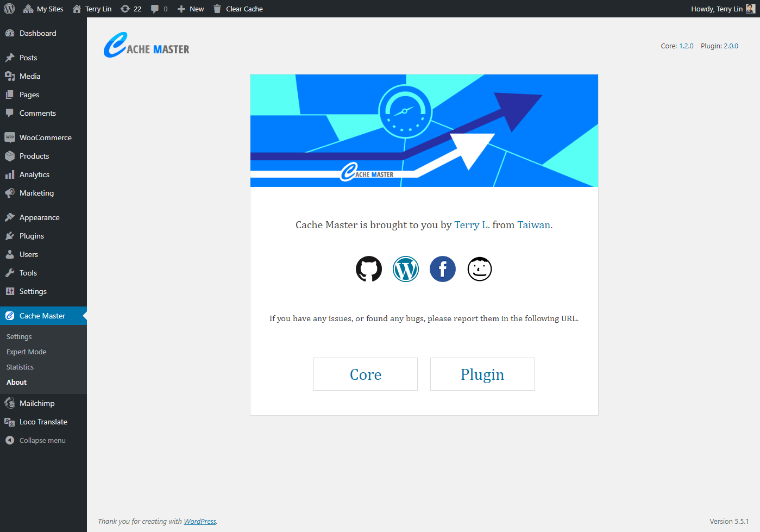760x532 pixels.
Task: Click the Version 5.5.1 footer text
Action: tap(729, 521)
